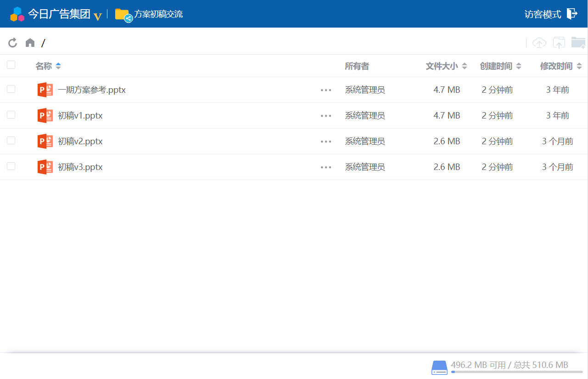The width and height of the screenshot is (588, 379).
Task: Click 3 年前 modified time of 初稿v1.pptx
Action: 558,116
